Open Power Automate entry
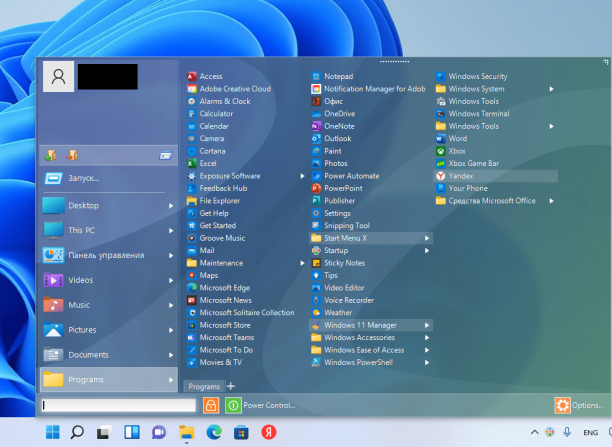 (371, 176)
